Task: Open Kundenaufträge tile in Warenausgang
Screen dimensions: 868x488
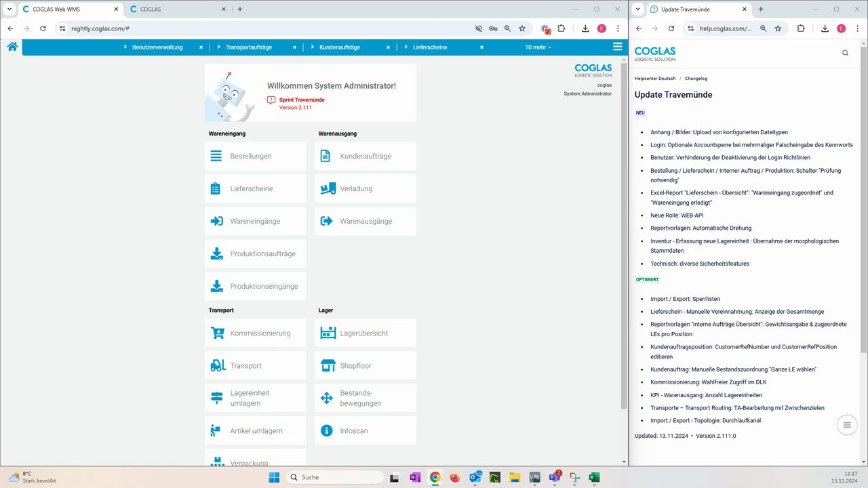Action: coord(366,156)
